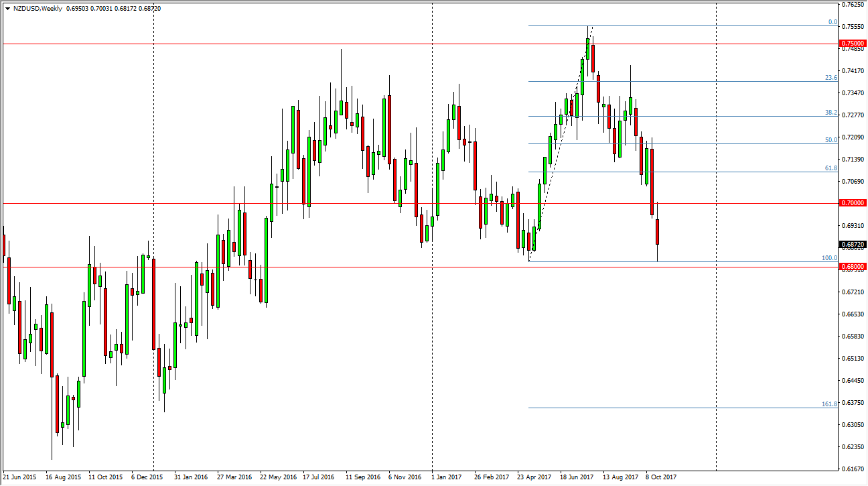Click the red 0.70000 price level tag

(853, 203)
